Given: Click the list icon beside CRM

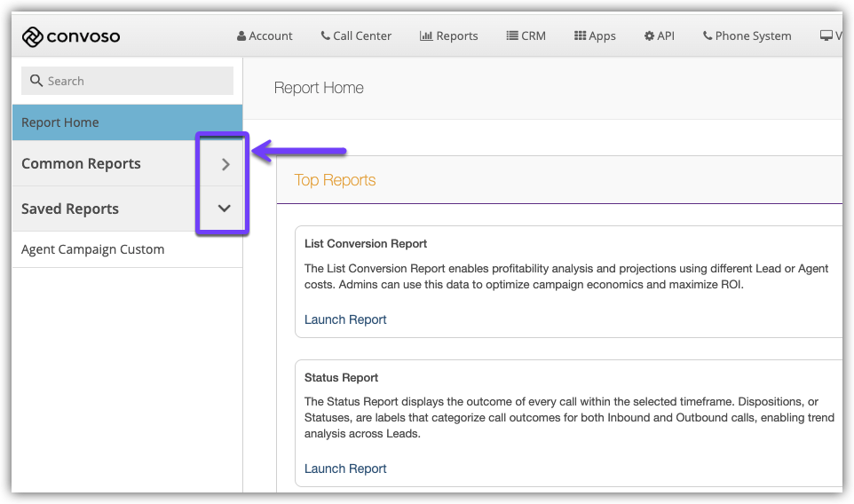Looking at the screenshot, I should [512, 36].
